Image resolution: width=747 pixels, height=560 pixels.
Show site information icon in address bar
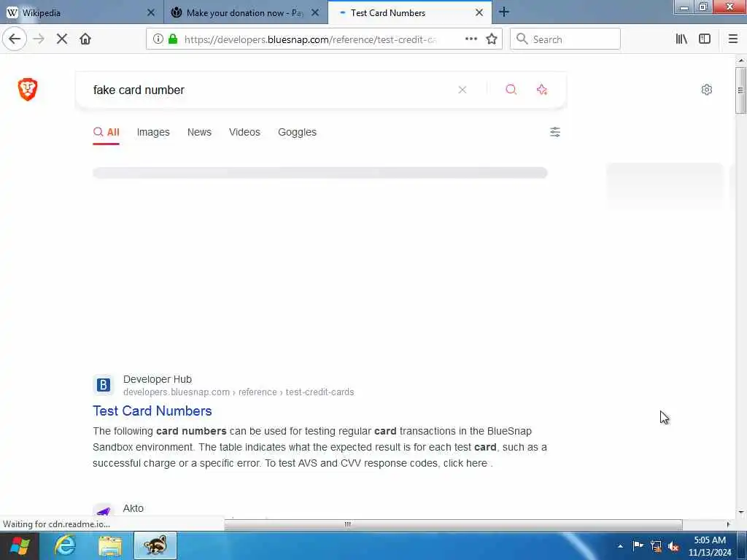(x=158, y=39)
